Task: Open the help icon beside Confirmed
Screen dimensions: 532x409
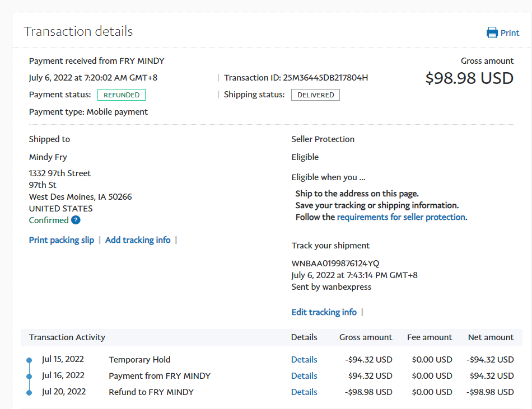Action: [x=76, y=220]
